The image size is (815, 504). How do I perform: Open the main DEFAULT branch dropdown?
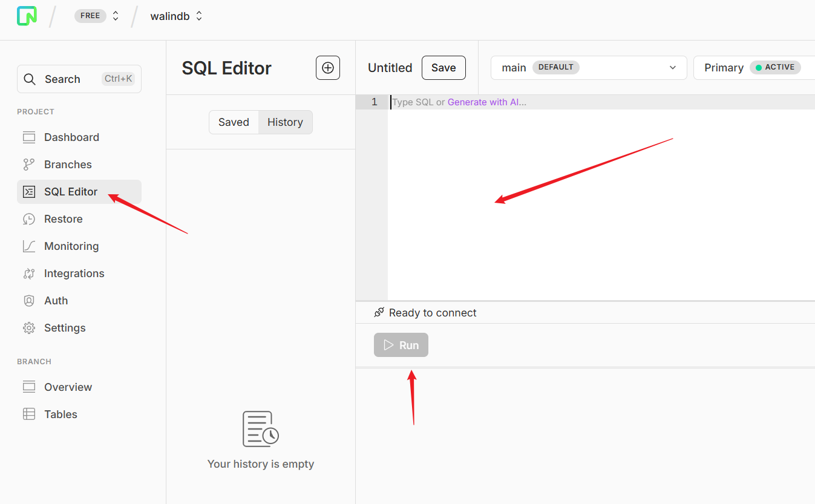click(588, 68)
